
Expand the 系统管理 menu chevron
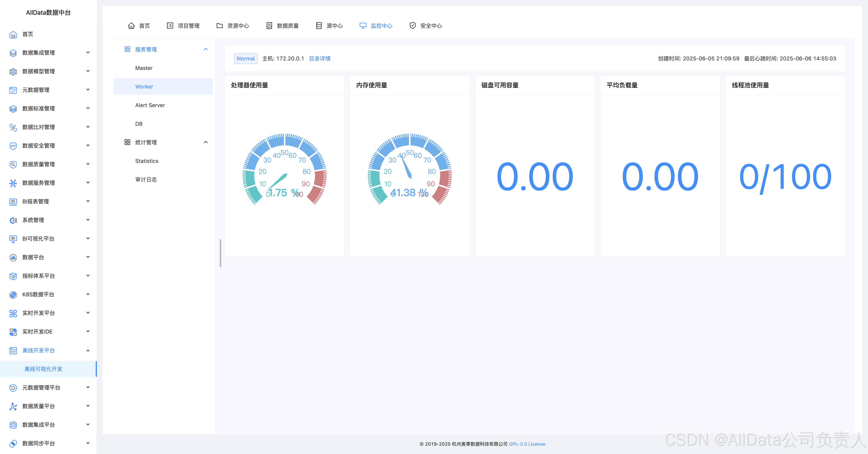click(x=88, y=220)
